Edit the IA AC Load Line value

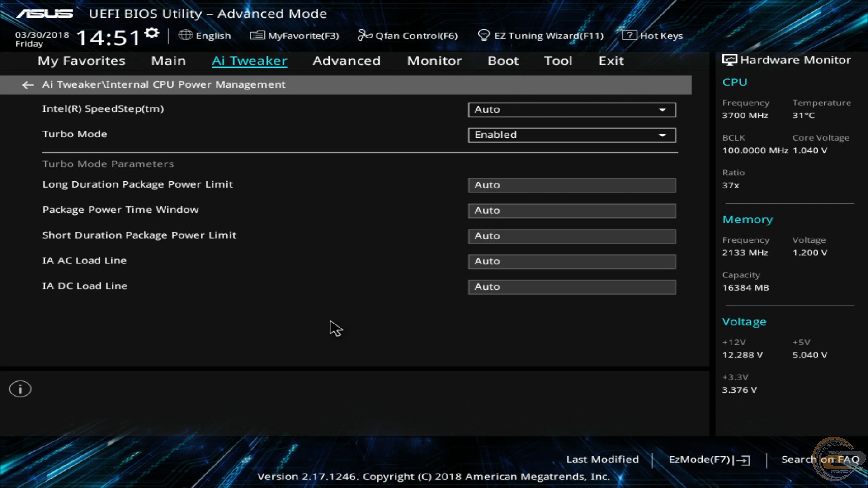571,262
